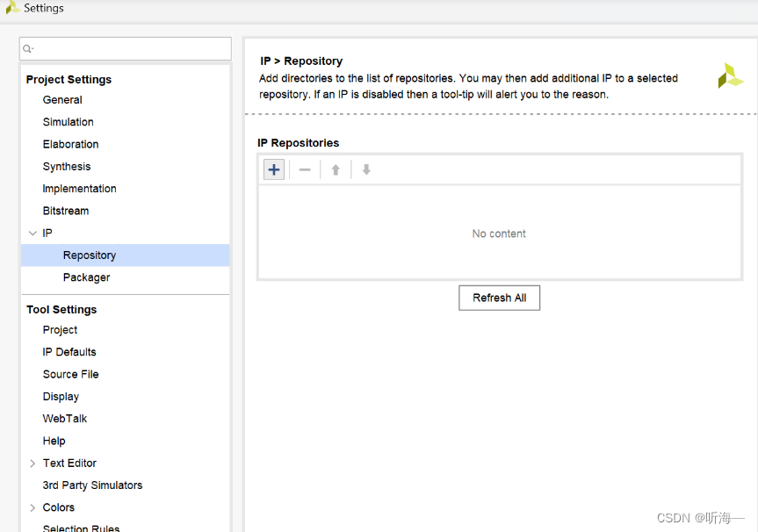
Task: Collapse the IP tree node
Action: coord(32,234)
